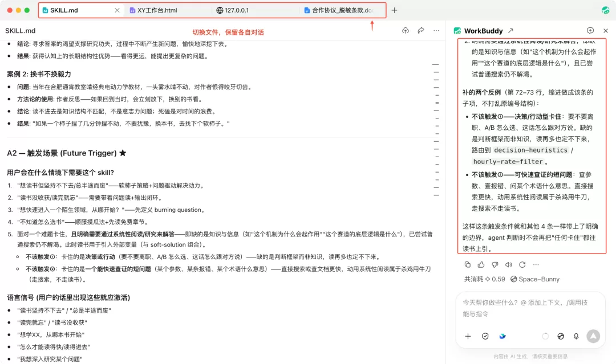Click the "读完就忘" / "读书没收获" bullet
The image size is (616, 364).
tap(52, 322)
